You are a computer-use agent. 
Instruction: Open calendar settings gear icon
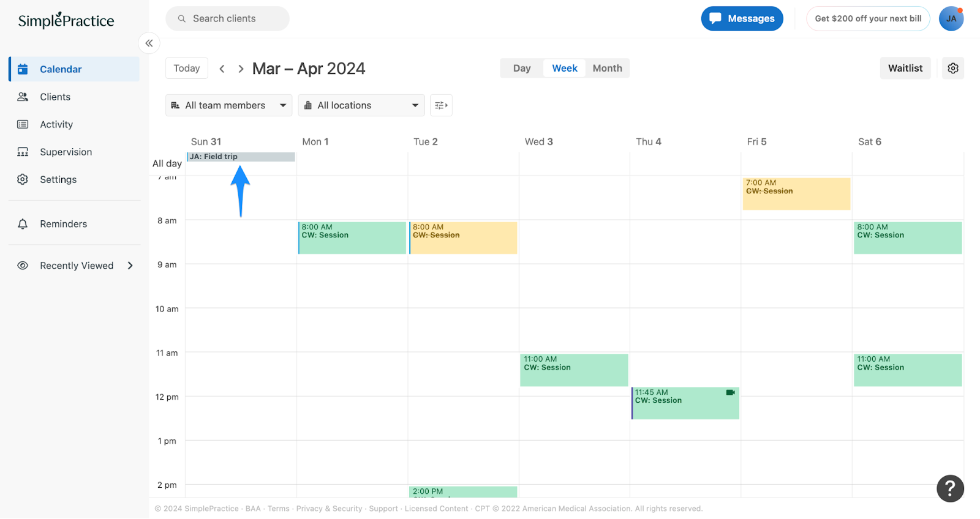(x=952, y=69)
